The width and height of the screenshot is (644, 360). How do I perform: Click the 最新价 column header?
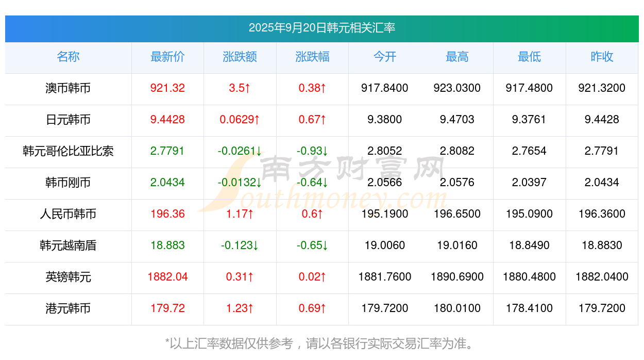tap(167, 57)
